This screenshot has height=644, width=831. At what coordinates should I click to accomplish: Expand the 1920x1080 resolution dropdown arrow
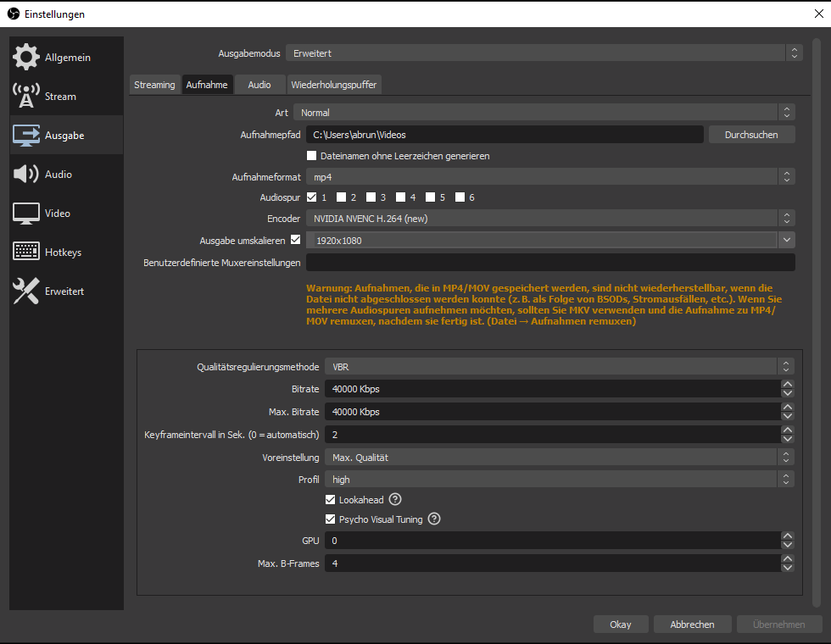point(787,240)
